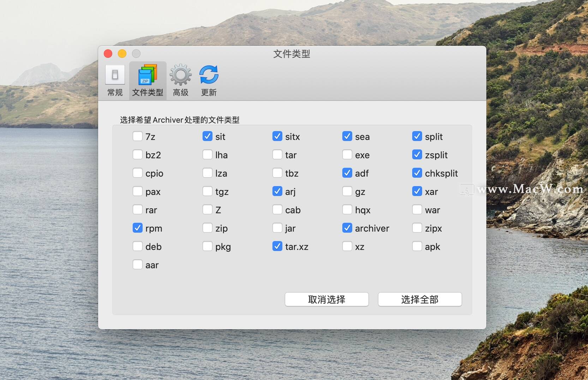This screenshot has width=588, height=380.
Task: Open the 高级 advanced gear icon
Action: (x=181, y=75)
